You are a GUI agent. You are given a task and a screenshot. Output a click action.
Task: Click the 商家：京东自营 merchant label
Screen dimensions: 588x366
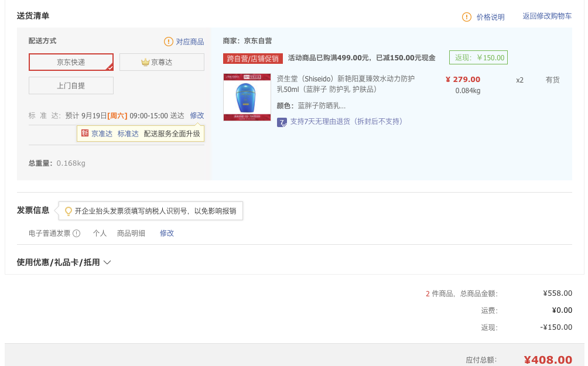(247, 41)
